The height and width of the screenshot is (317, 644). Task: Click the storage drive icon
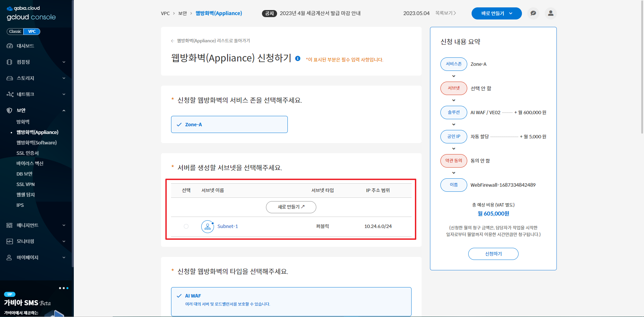coord(10,78)
